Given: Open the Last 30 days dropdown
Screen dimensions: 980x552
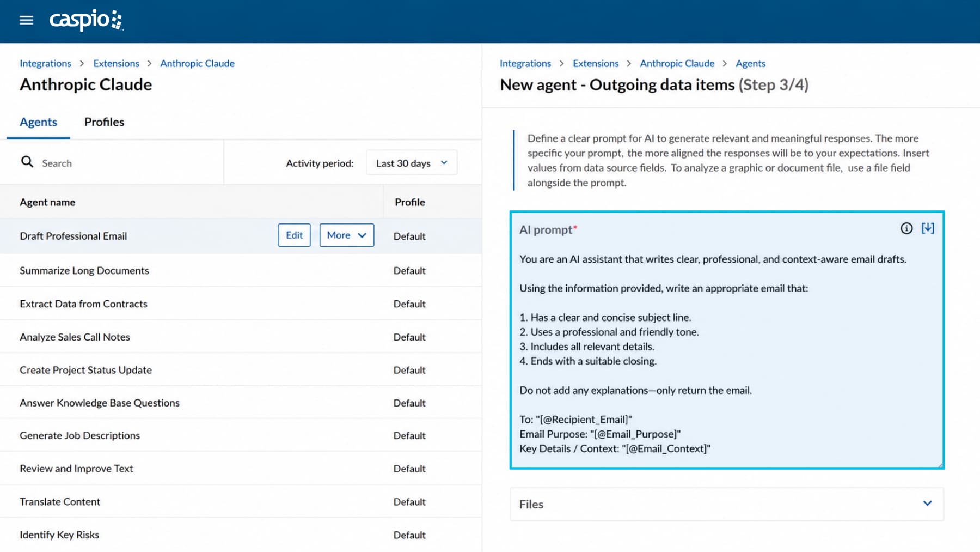Looking at the screenshot, I should pos(412,163).
